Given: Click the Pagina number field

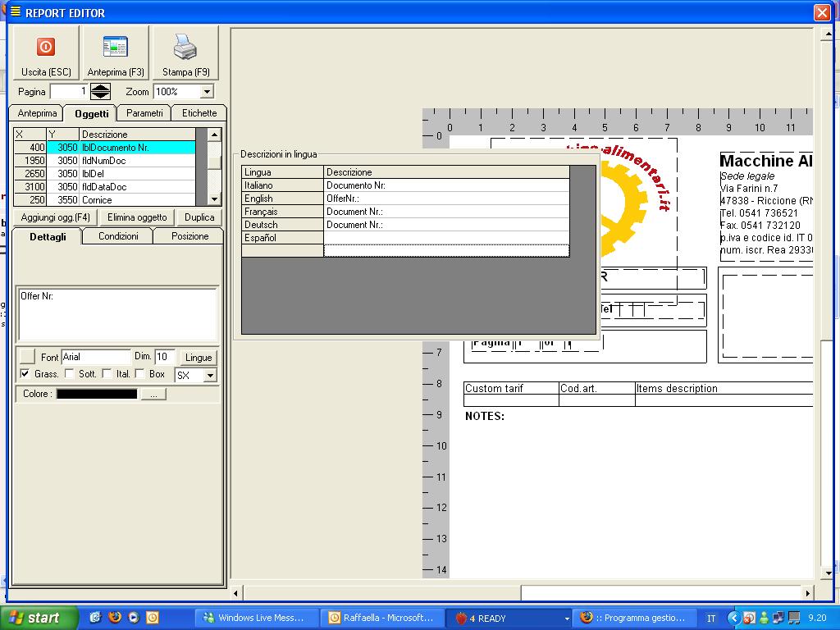Looking at the screenshot, I should point(69,92).
